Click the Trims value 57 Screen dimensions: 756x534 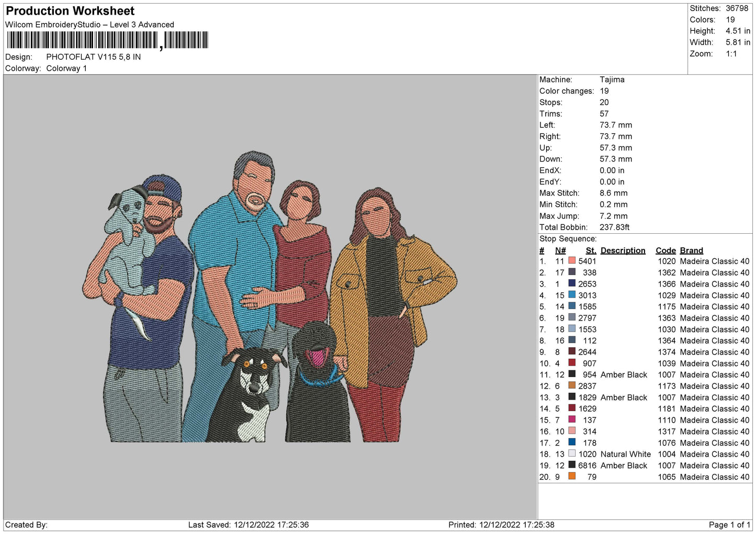(604, 114)
